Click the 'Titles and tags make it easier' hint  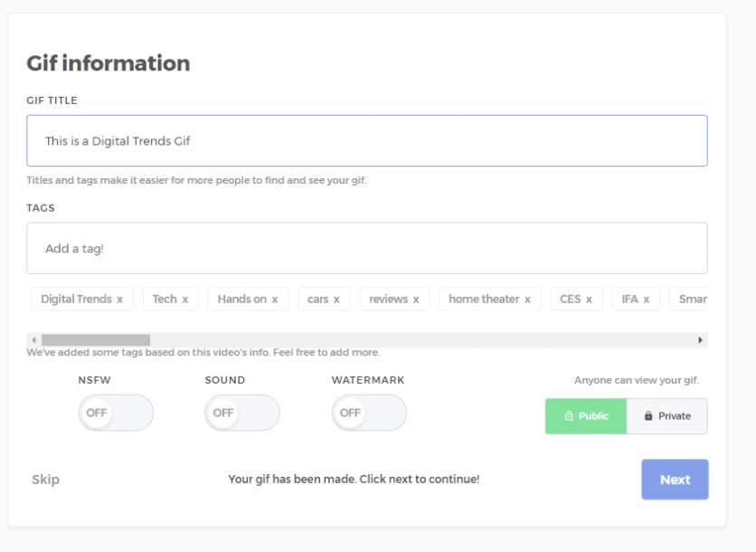197,180
